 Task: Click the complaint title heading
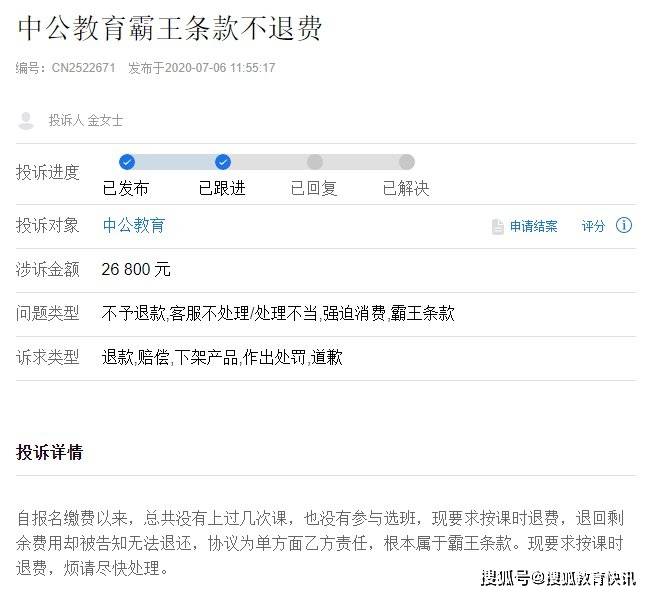point(170,28)
